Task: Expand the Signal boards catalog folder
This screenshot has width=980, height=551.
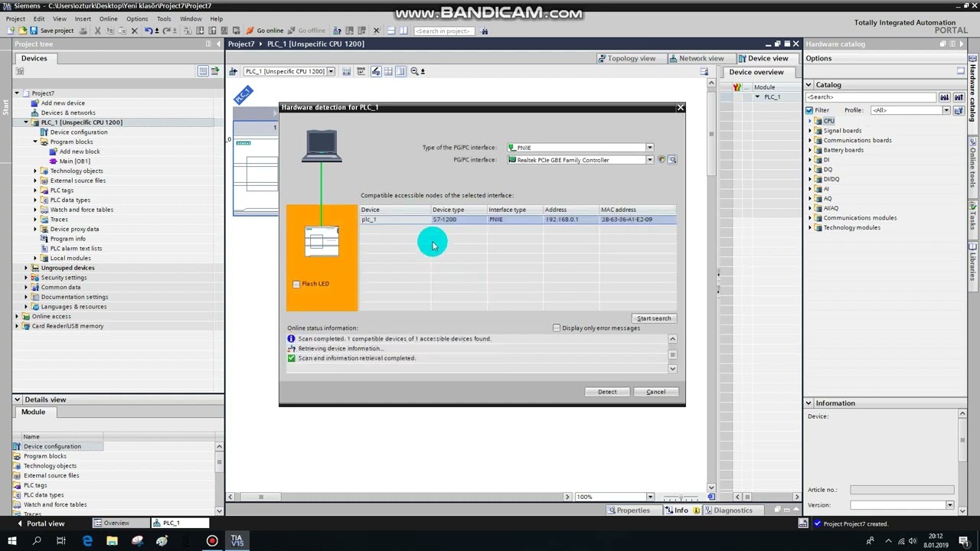Action: [810, 131]
